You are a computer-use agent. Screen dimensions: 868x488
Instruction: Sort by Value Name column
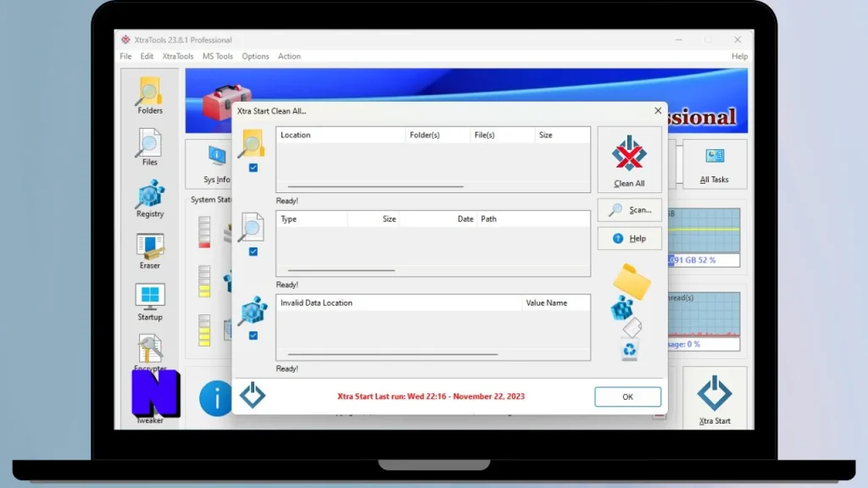tap(556, 303)
